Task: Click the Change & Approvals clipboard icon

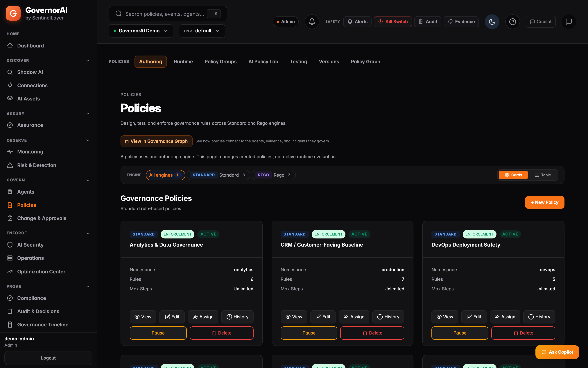Action: 10,218
